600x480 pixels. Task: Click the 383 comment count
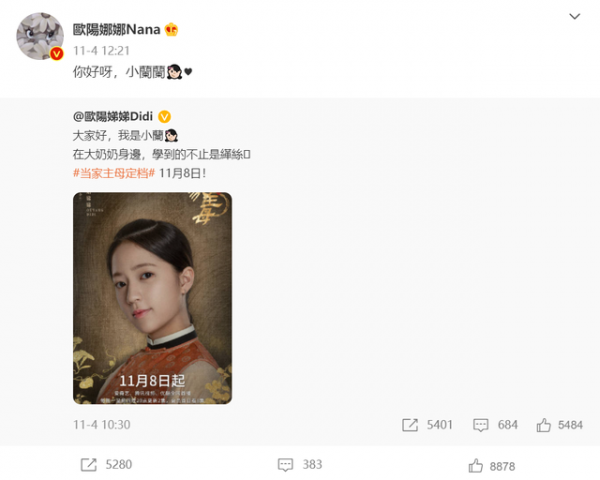(x=312, y=465)
